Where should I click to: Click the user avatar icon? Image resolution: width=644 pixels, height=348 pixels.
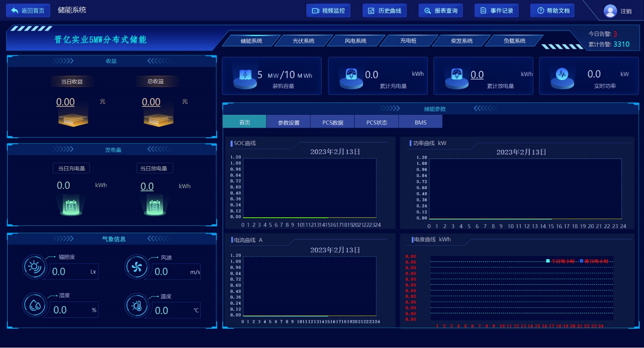click(610, 11)
